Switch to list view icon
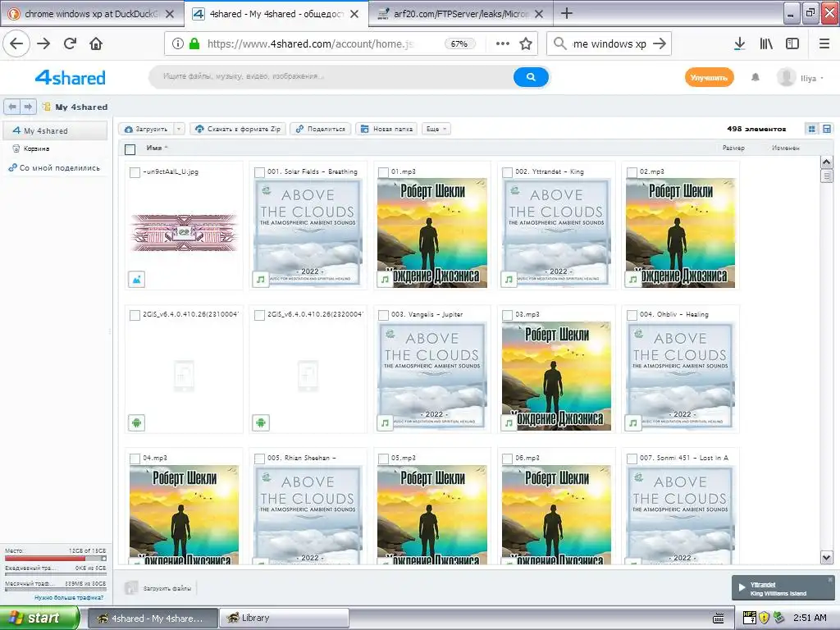This screenshot has height=630, width=840. (827, 129)
